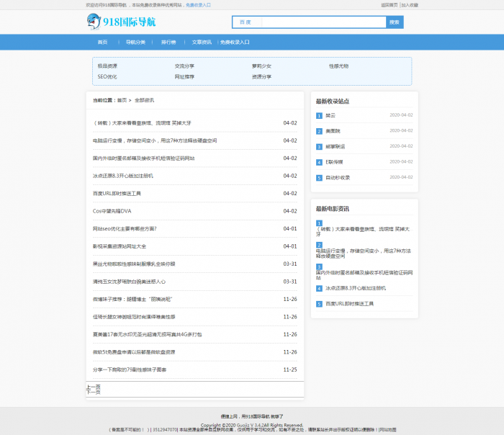The image size is (504, 435).
Task: Open the 导航分类 navigation menu item
Action: click(x=135, y=42)
